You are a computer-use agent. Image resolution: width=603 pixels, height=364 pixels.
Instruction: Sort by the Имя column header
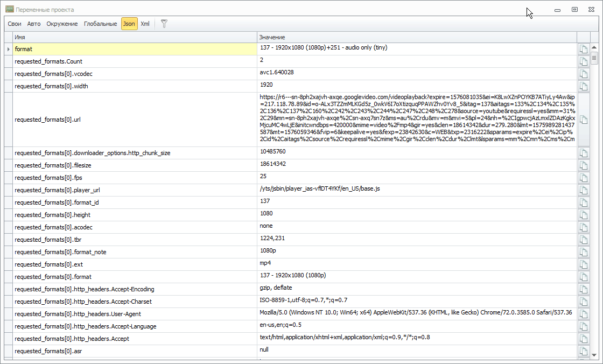click(x=135, y=37)
